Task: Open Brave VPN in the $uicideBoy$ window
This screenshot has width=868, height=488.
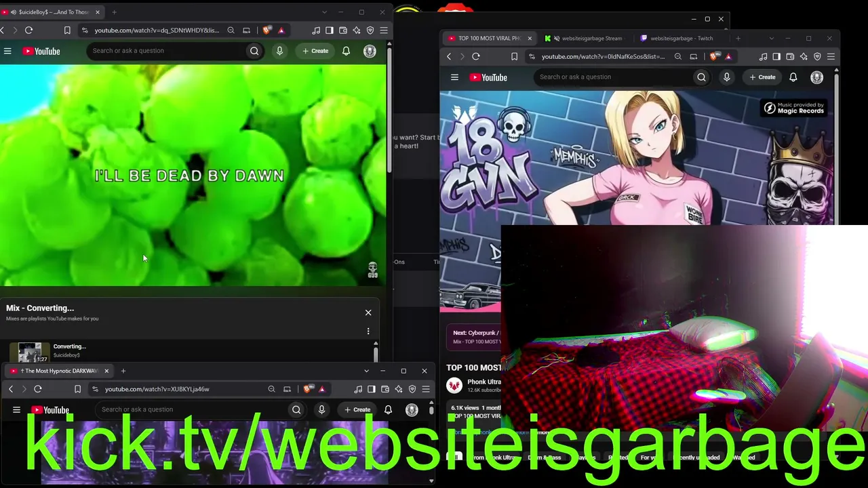Action: (x=370, y=30)
